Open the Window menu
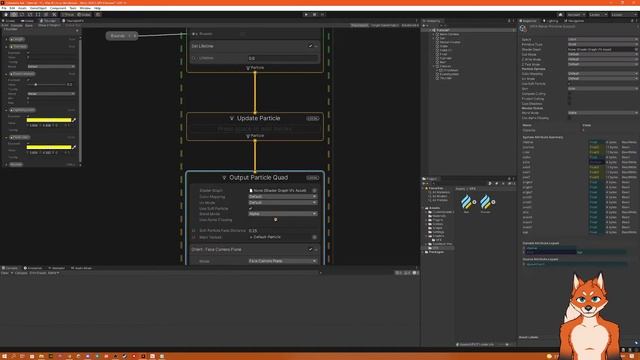The width and height of the screenshot is (640, 360). (x=85, y=8)
